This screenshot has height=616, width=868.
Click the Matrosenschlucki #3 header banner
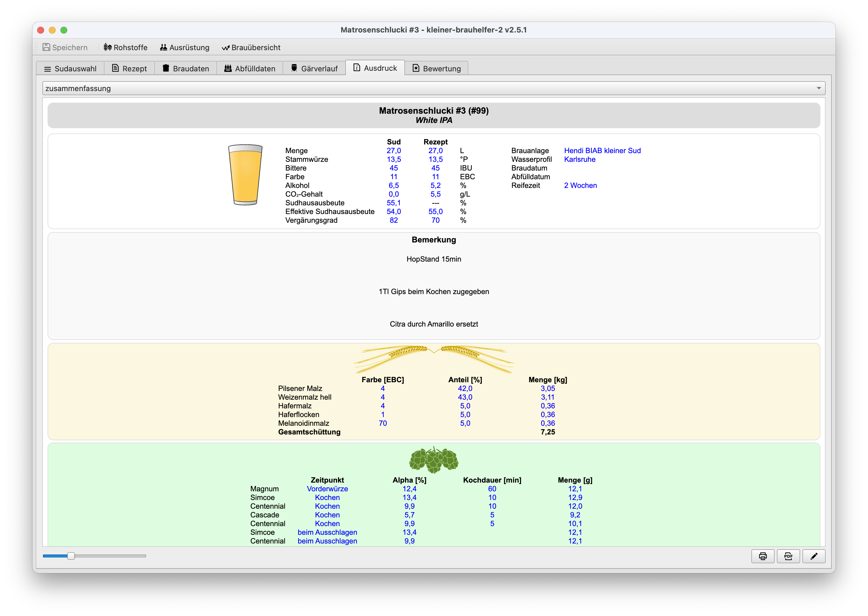434,115
